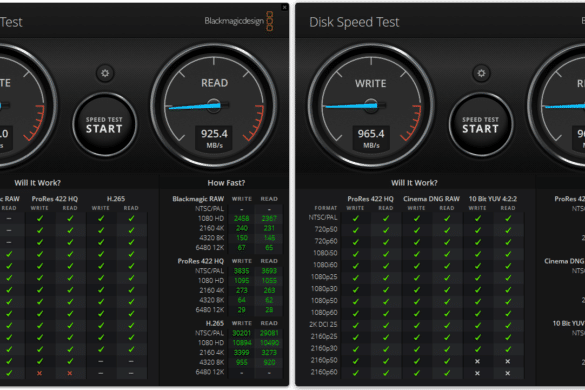Click the Blackmagicdesign logo in left window
The height and width of the screenshot is (390, 585).
point(239,21)
